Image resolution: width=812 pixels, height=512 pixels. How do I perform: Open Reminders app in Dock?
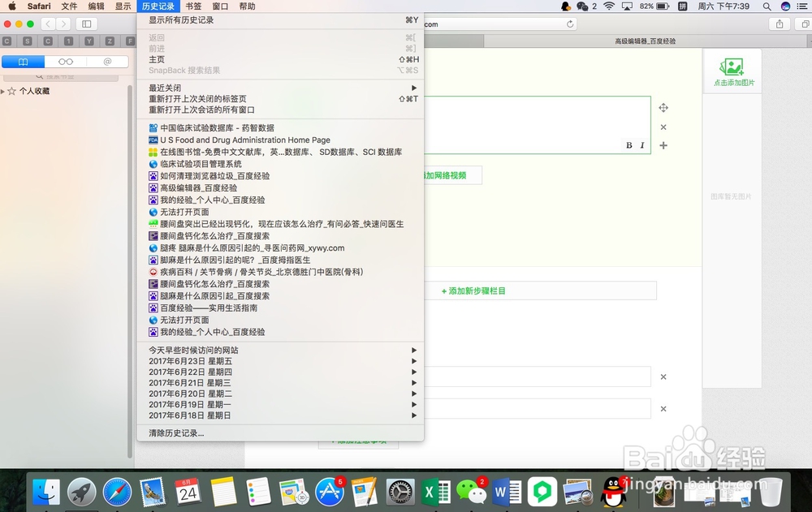coord(258,492)
